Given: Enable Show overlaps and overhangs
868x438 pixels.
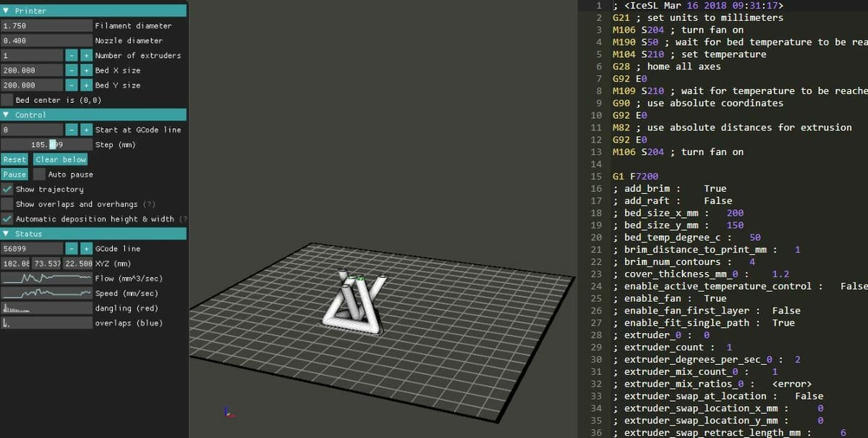Looking at the screenshot, I should tap(7, 204).
